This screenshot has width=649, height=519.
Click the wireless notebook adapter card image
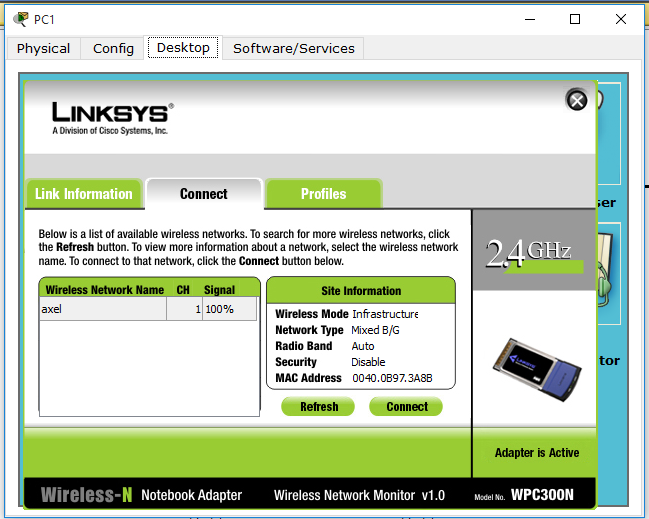click(x=537, y=370)
